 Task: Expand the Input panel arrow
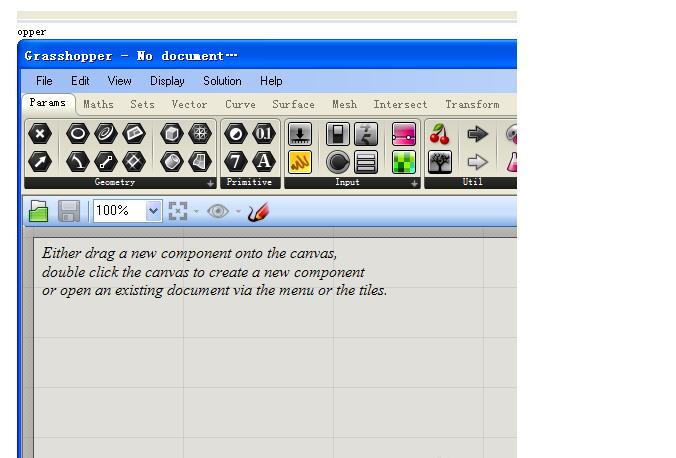(413, 184)
